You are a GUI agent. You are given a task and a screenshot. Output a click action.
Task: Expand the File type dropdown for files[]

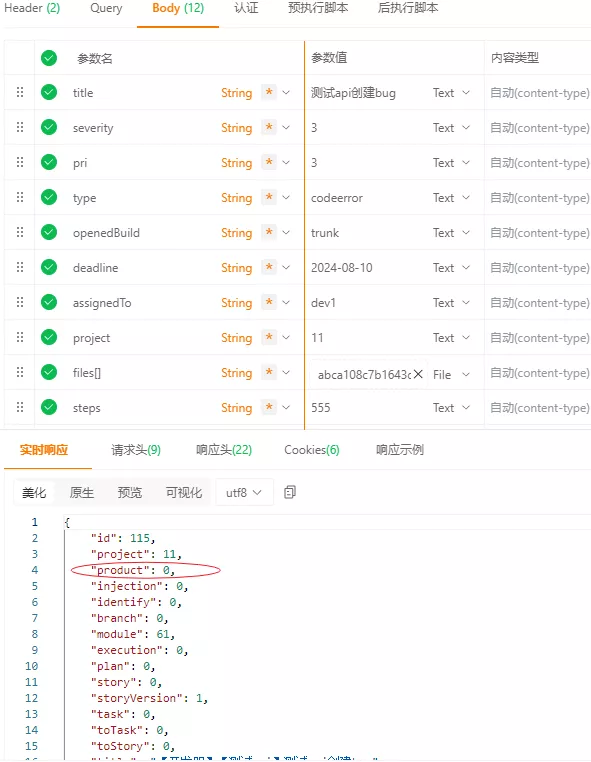[451, 374]
